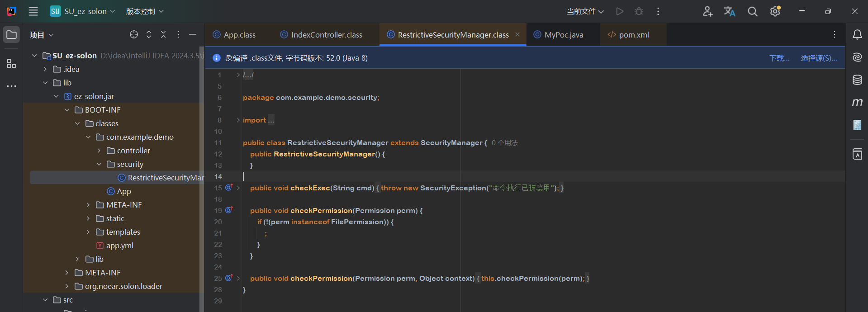Click gutter override icon at line 25
The width and height of the screenshot is (868, 312).
[229, 278]
